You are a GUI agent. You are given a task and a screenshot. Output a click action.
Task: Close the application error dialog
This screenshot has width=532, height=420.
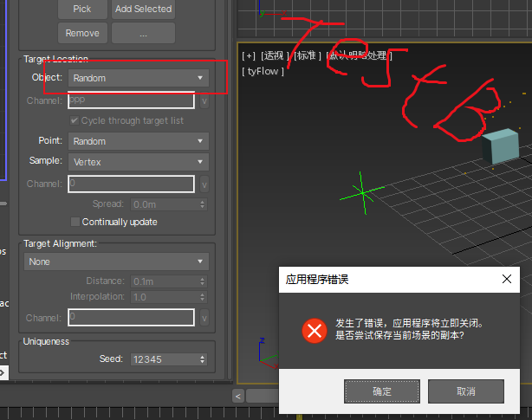coord(507,280)
